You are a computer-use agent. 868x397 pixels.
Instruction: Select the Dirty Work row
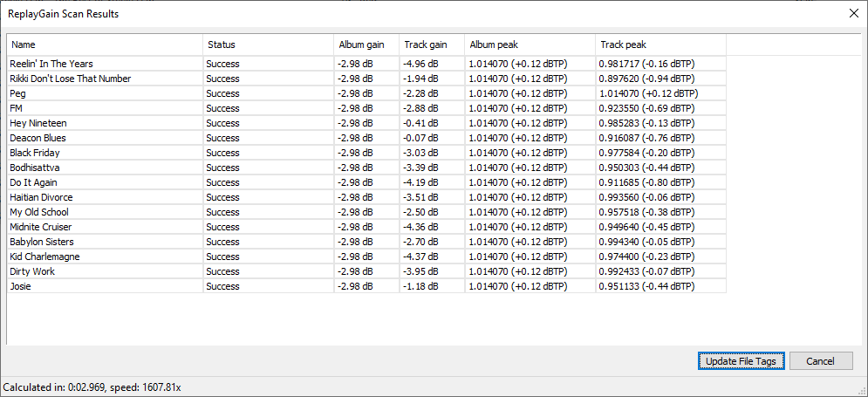[366, 271]
